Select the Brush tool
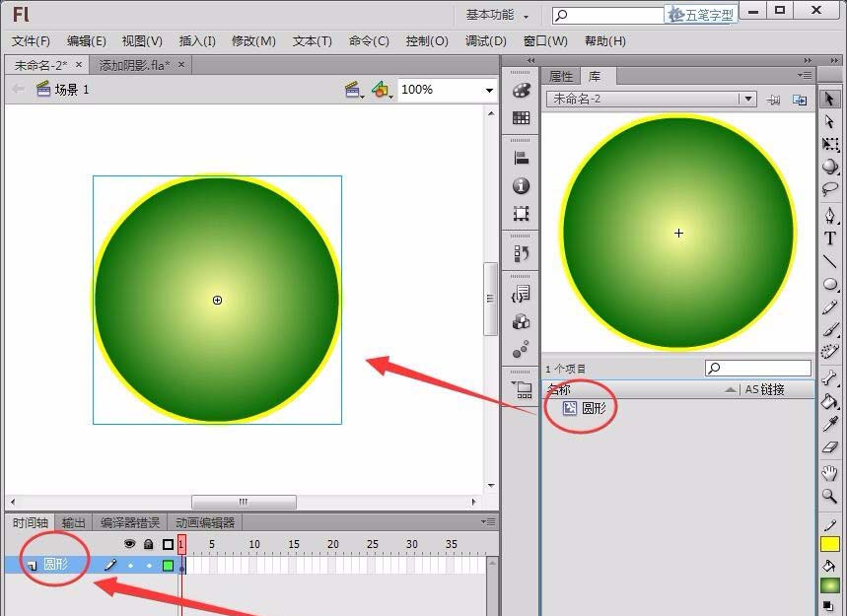Screen dimensions: 847x616 (829, 329)
